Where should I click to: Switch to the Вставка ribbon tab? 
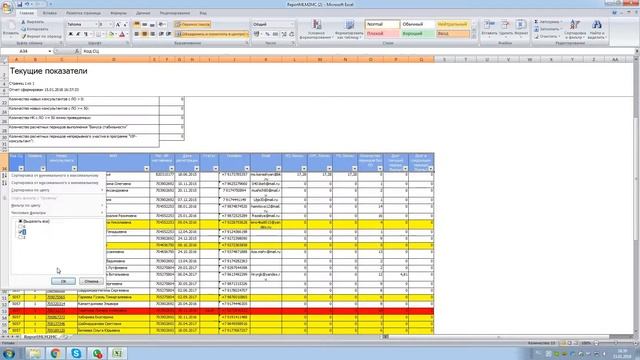[x=50, y=13]
